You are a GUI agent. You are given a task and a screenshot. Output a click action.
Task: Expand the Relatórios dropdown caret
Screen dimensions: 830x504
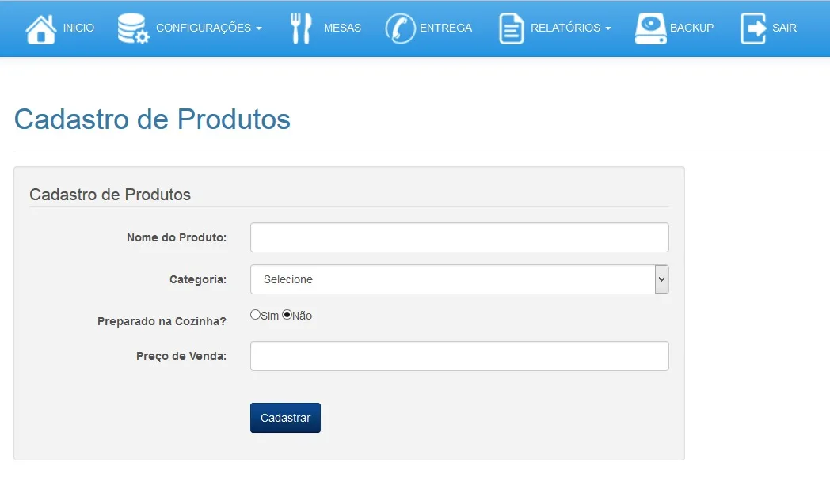click(608, 28)
